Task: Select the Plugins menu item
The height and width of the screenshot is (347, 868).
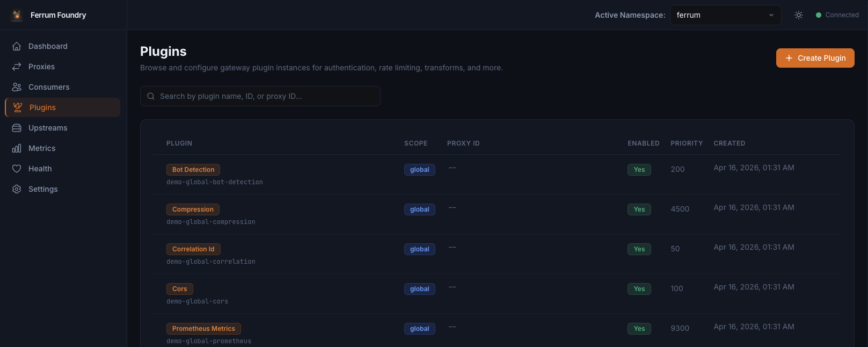Action: (62, 107)
